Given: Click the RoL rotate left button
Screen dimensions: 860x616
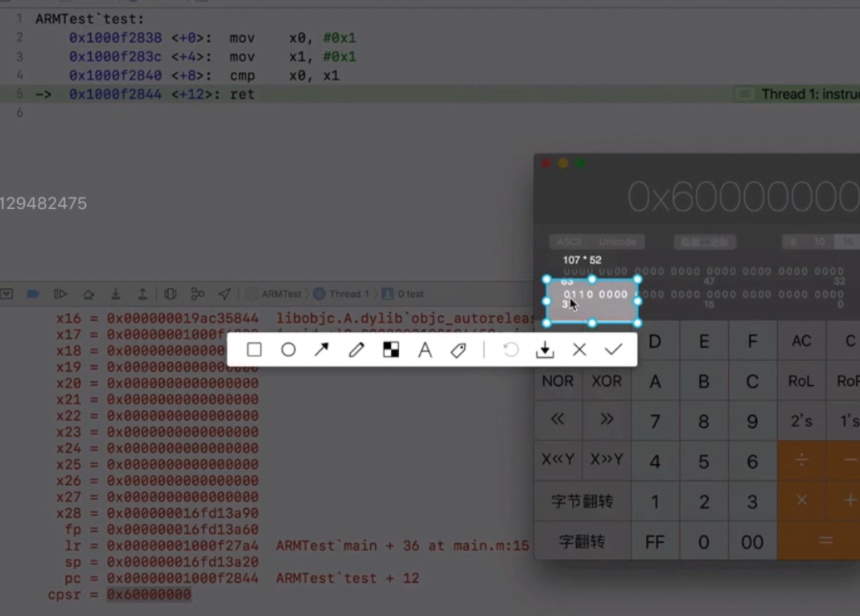Looking at the screenshot, I should [800, 381].
